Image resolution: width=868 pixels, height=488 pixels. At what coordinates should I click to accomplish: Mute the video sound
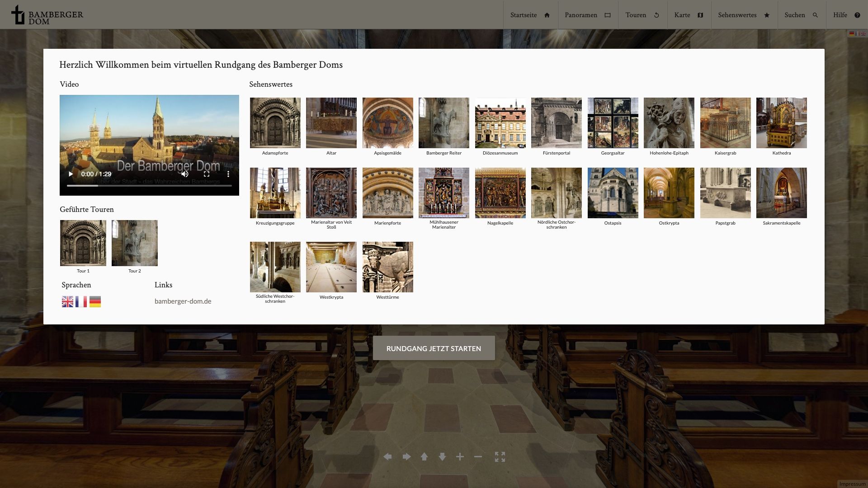[185, 174]
